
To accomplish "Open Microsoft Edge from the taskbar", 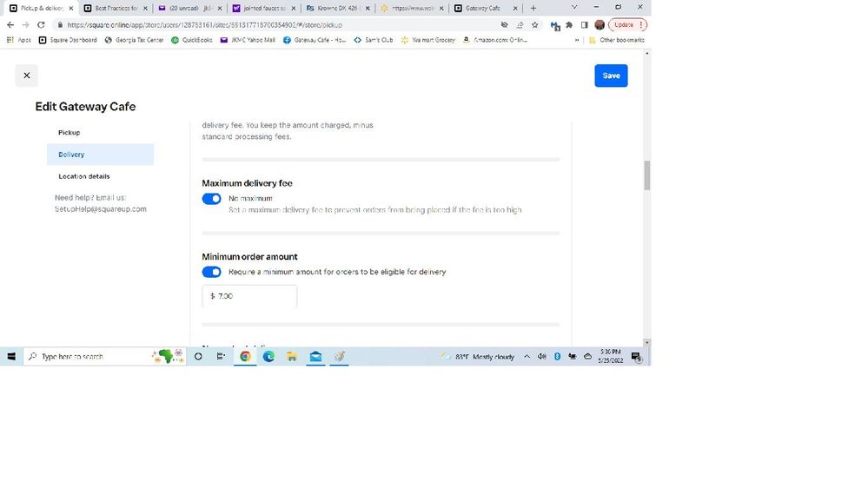I will coord(268,357).
